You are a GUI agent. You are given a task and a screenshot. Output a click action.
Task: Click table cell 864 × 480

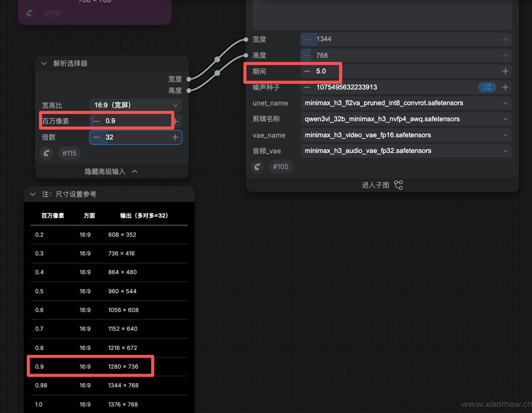pyautogui.click(x=122, y=272)
